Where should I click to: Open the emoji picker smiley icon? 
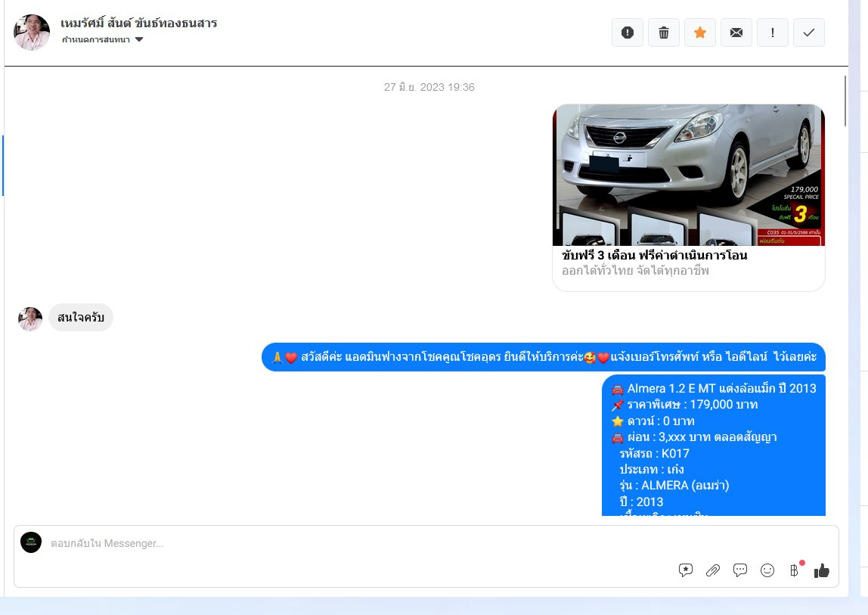click(767, 570)
